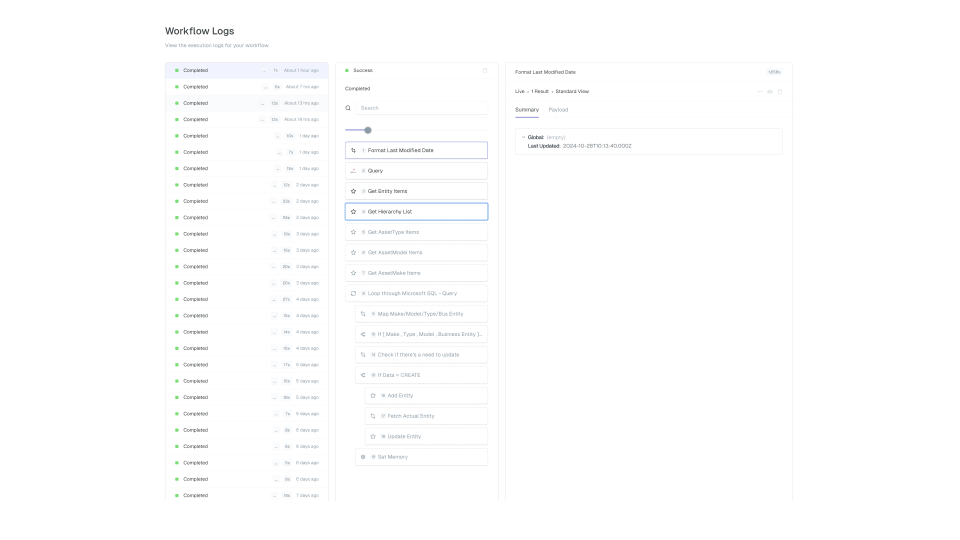Collapse the Global result section
Viewport: 960px width, 540px height.
tap(523, 137)
